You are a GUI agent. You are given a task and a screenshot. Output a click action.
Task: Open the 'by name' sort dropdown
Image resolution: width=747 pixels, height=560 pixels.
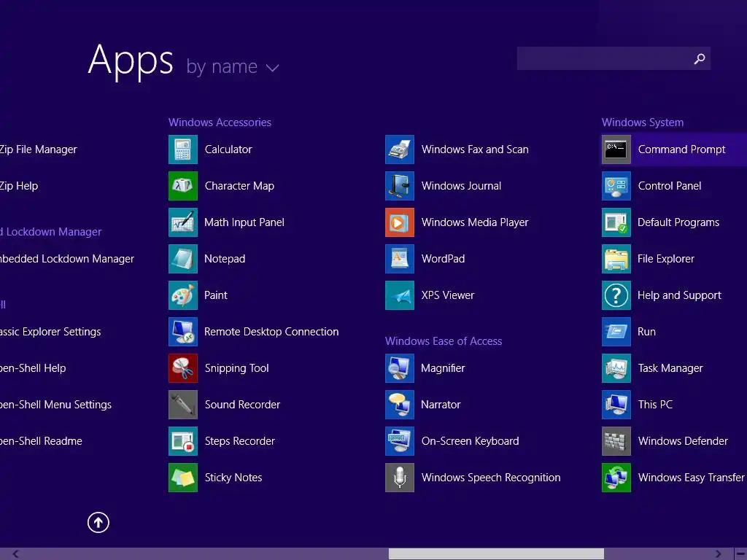(x=233, y=66)
